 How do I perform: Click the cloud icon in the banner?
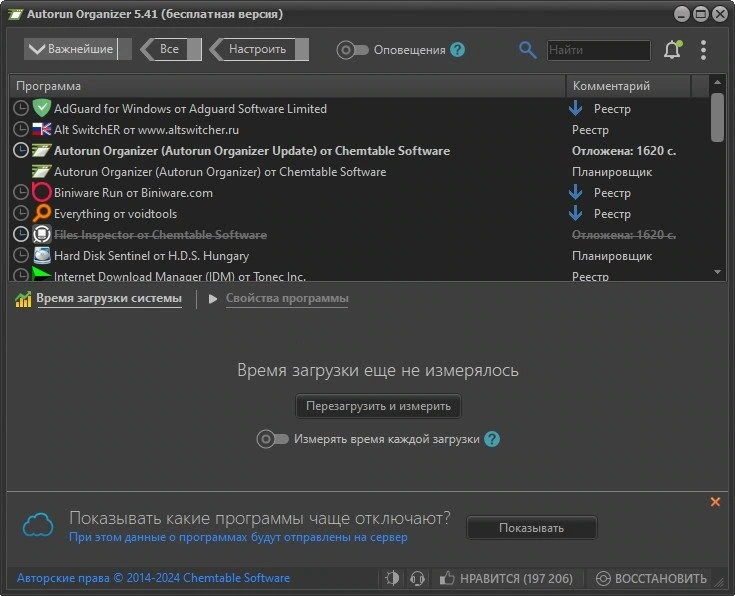[x=38, y=525]
